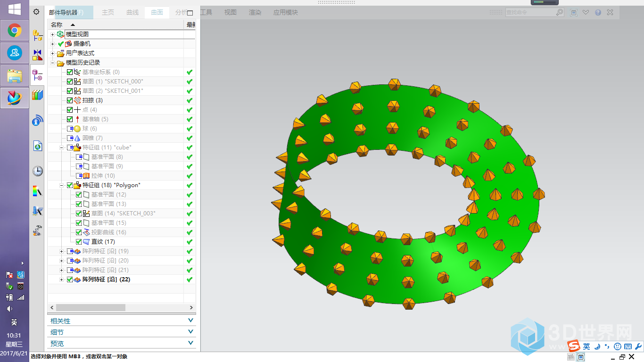The width and height of the screenshot is (644, 362).
Task: Click the horizontal scrollbar thumb in navigator
Action: click(91, 307)
